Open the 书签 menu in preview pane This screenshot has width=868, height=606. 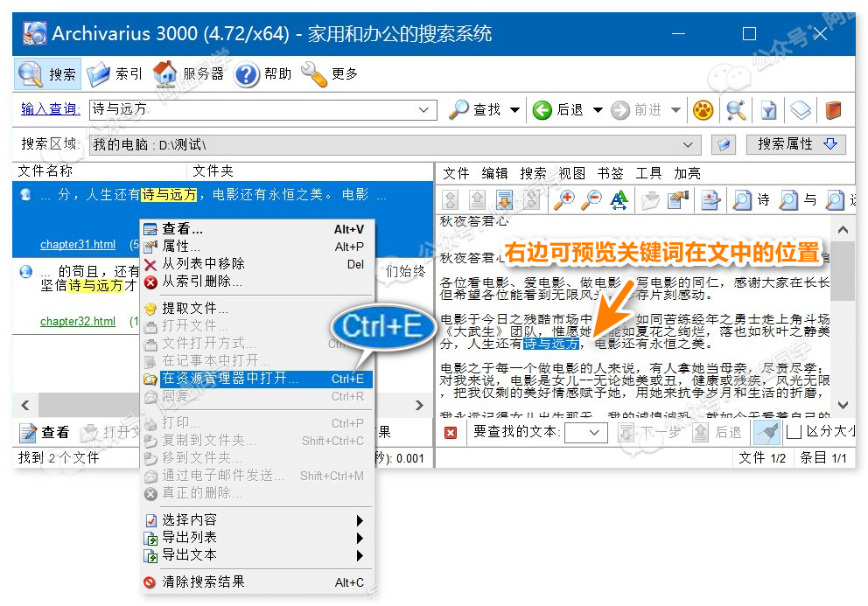pos(610,173)
